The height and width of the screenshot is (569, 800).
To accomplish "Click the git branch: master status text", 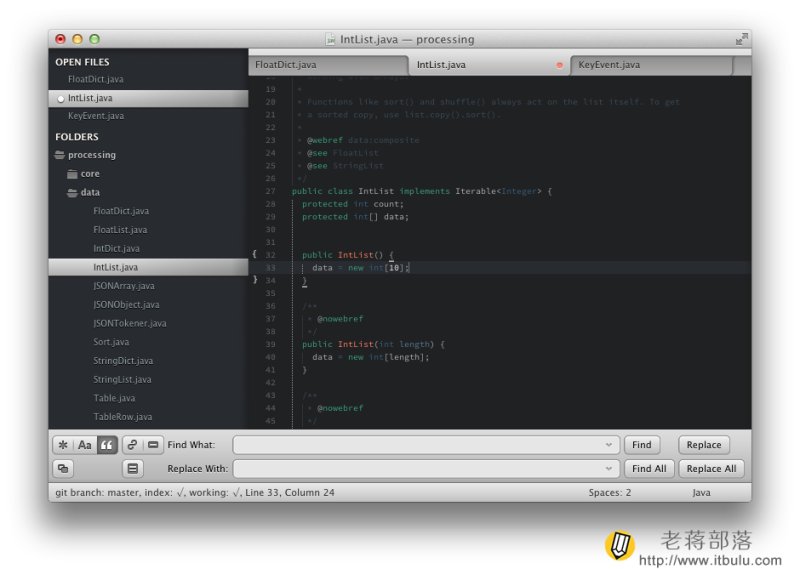I will point(97,492).
